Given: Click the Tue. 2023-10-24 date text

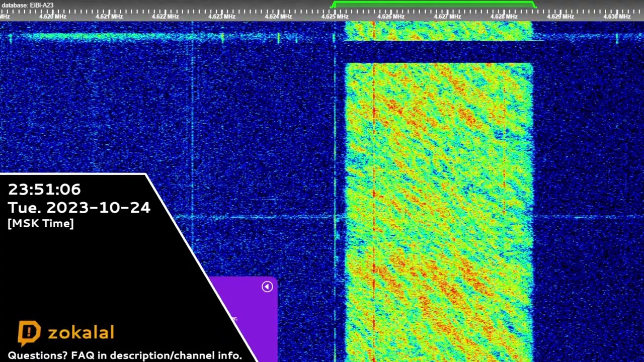Looking at the screenshot, I should coord(79,208).
